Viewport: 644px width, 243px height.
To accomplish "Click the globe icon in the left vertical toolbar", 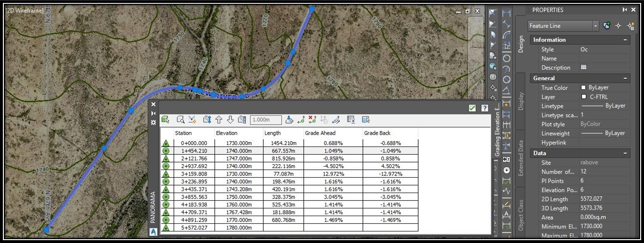I will pyautogui.click(x=493, y=77).
